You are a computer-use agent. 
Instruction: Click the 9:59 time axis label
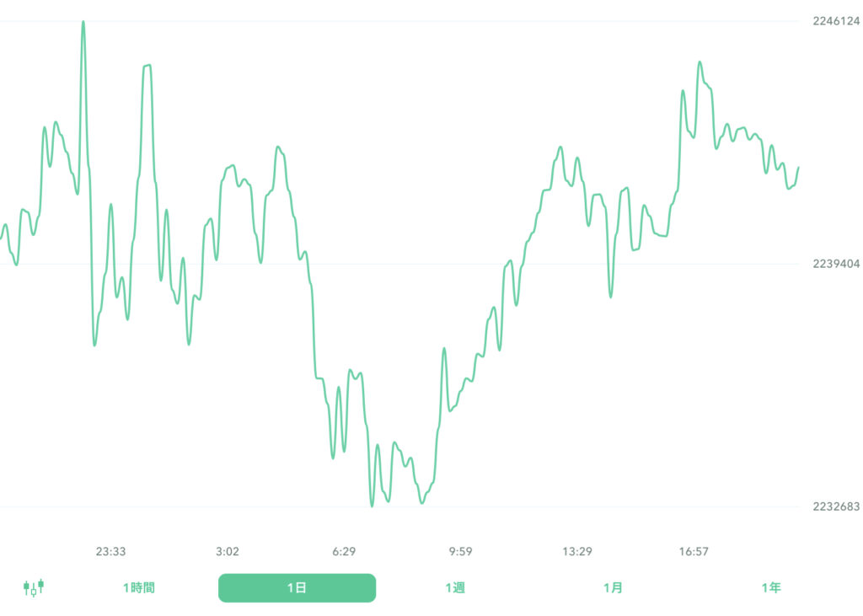click(x=460, y=552)
